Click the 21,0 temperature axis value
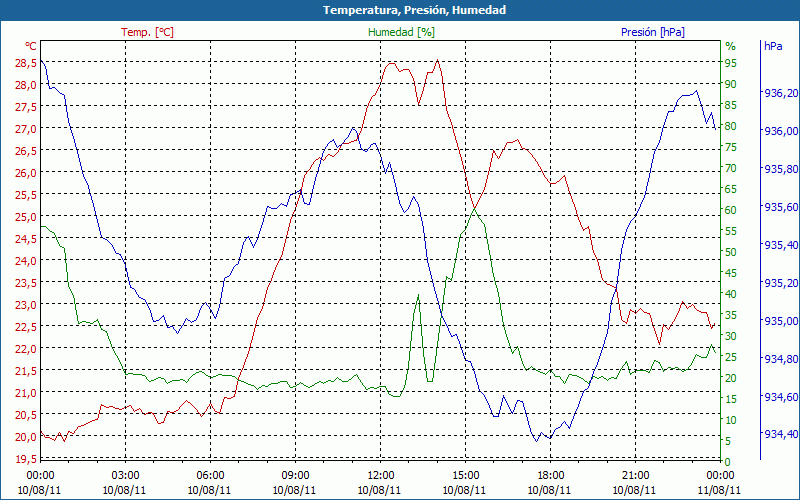This screenshot has width=800, height=500. [x=26, y=393]
